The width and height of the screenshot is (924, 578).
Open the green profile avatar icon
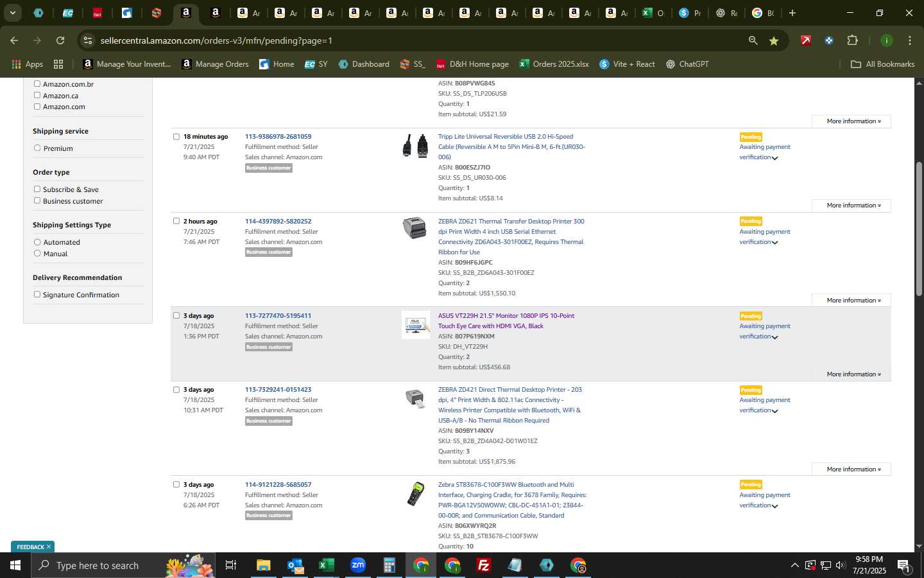886,40
